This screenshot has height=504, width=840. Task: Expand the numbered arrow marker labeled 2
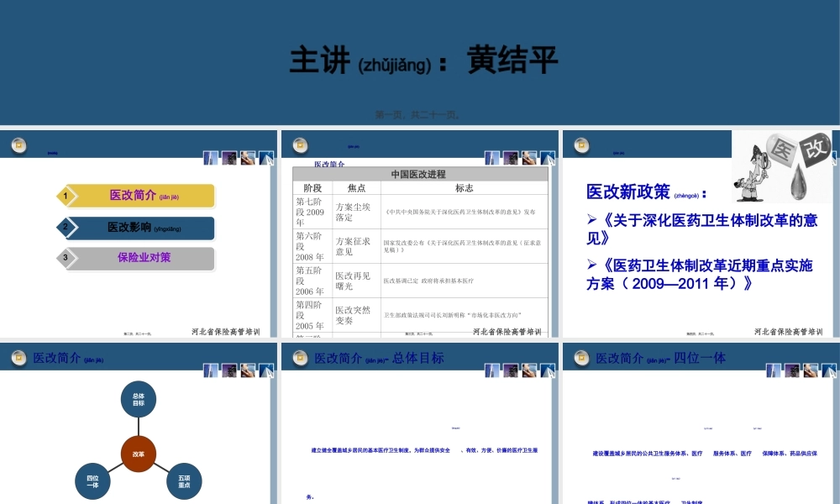[x=67, y=228]
